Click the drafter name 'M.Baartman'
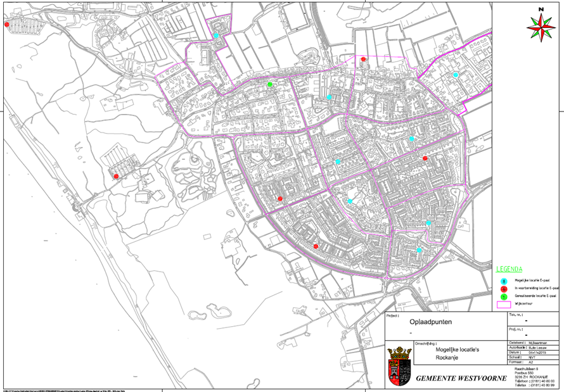 pyautogui.click(x=538, y=343)
